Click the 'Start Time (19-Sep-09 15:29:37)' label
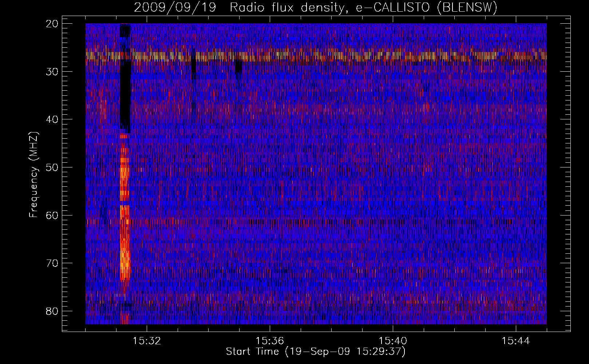Screen dimensions: 589x364 tap(316, 352)
